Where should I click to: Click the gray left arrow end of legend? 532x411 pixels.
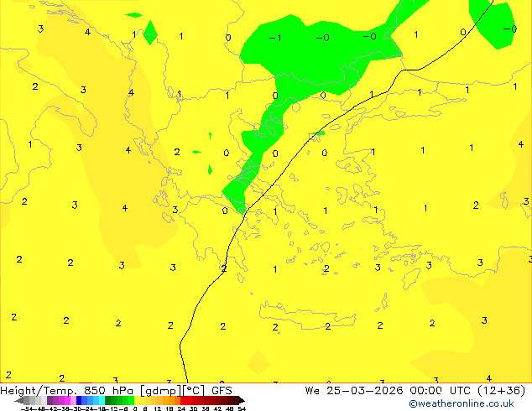pos(18,401)
